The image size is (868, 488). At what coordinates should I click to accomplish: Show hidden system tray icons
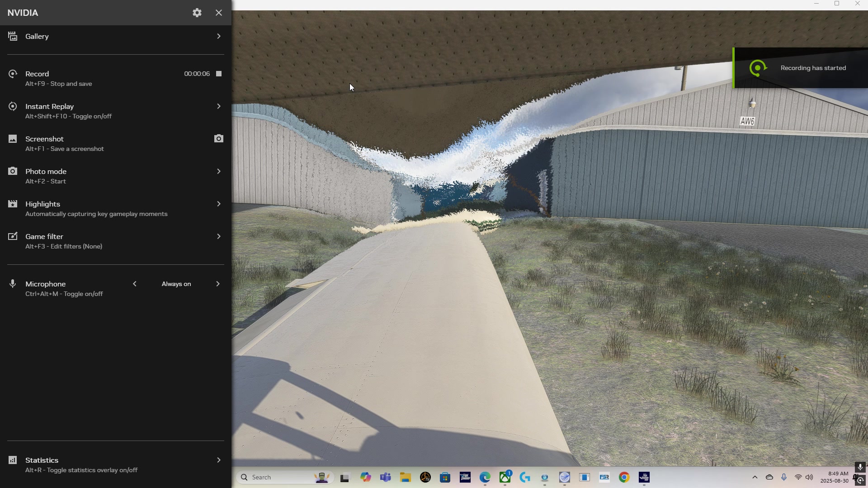755,477
